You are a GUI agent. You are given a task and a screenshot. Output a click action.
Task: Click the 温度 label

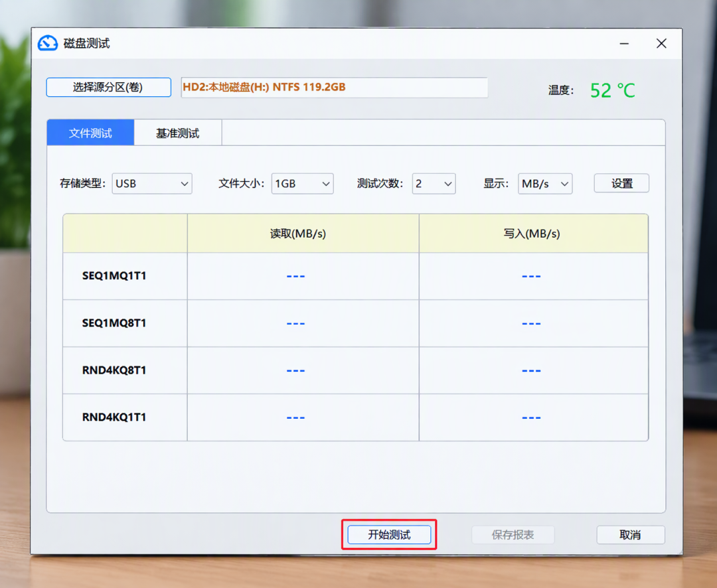click(561, 90)
